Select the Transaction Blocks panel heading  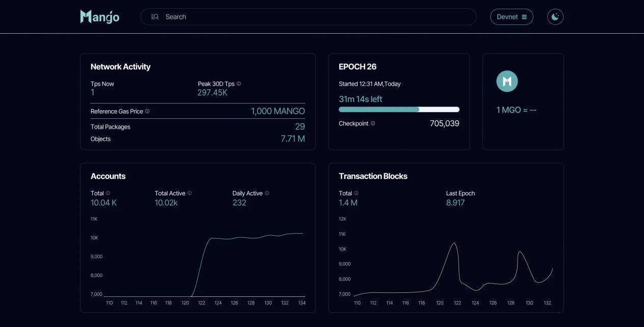point(373,175)
